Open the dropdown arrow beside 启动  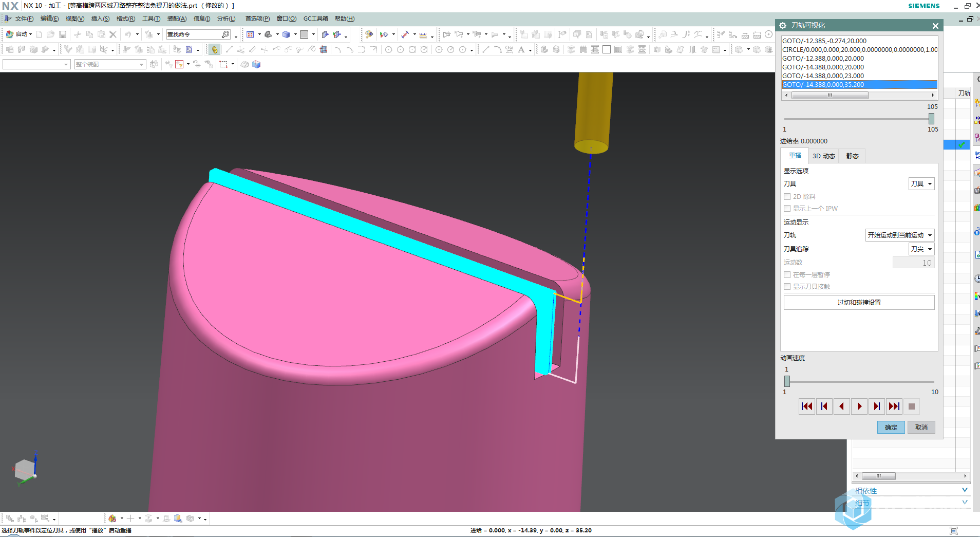tap(30, 34)
